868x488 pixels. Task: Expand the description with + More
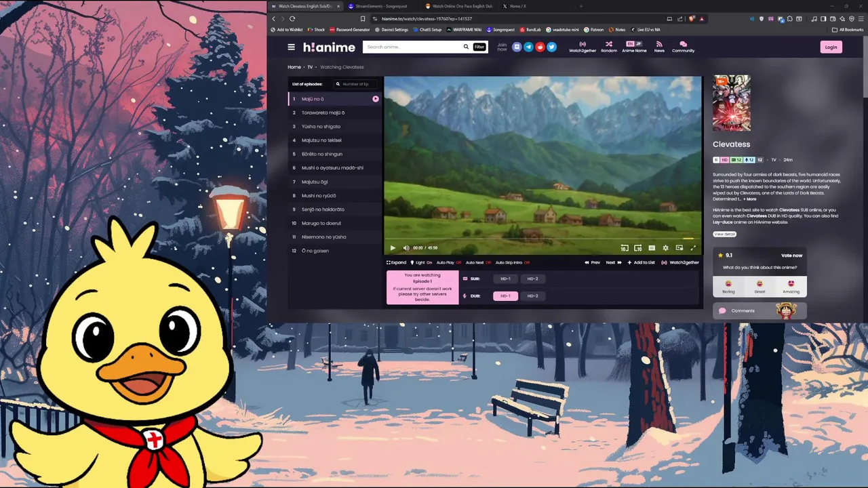(x=749, y=199)
